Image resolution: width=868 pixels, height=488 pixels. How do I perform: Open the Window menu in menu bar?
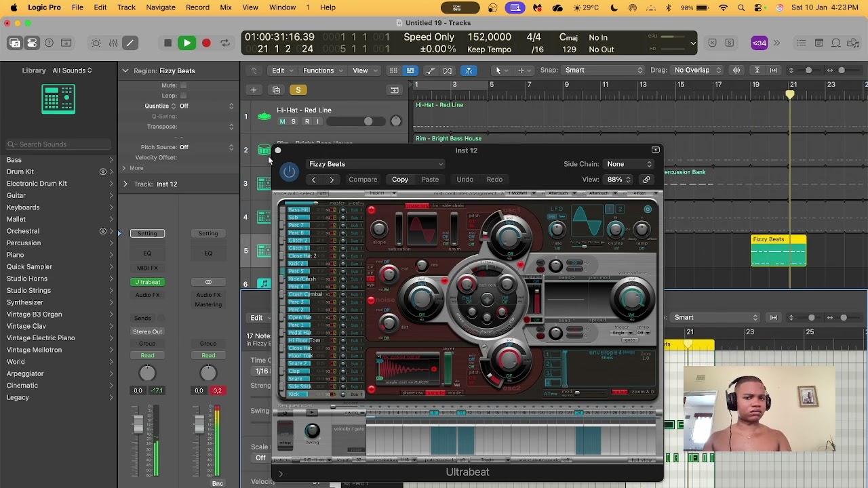(282, 7)
